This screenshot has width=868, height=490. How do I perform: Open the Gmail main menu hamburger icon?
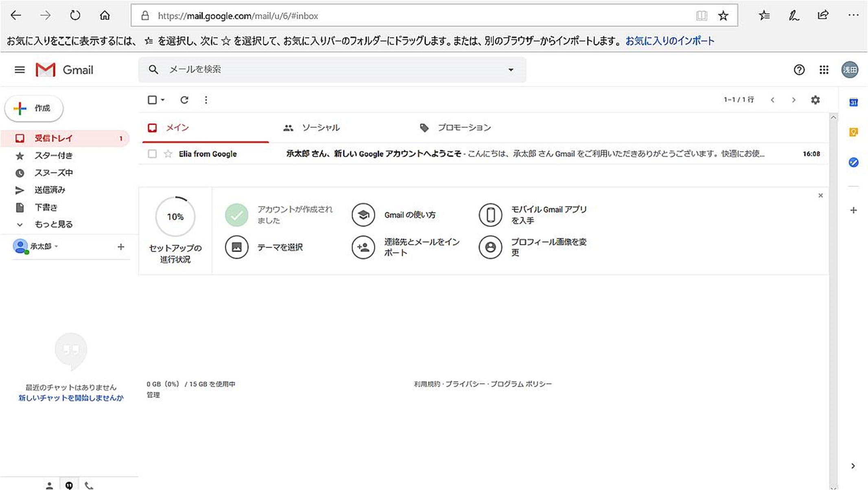point(20,70)
